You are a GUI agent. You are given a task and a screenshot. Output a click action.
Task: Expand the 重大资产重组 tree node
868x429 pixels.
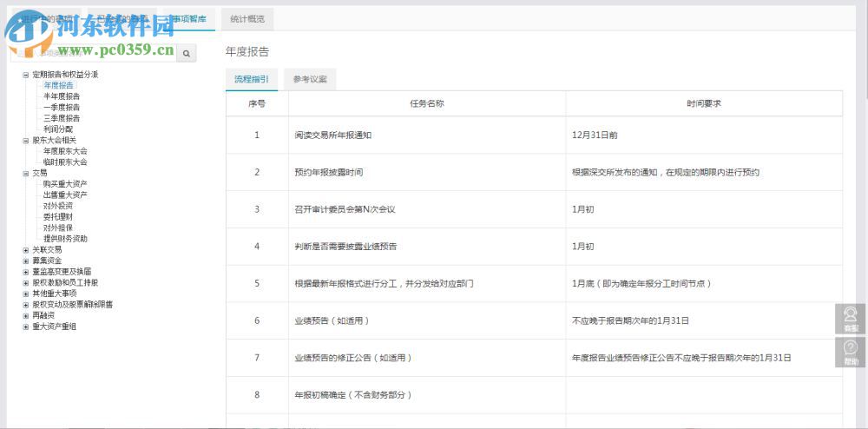[x=25, y=327]
